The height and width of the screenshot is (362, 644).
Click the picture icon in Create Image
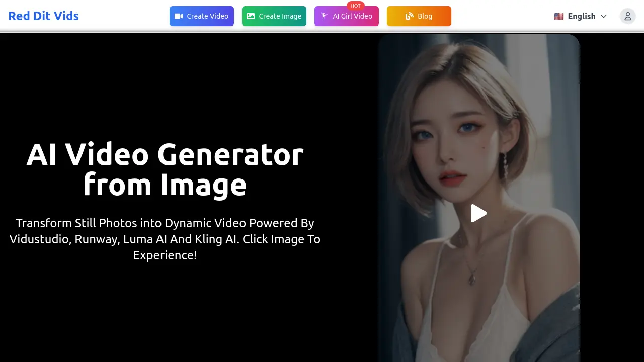251,16
